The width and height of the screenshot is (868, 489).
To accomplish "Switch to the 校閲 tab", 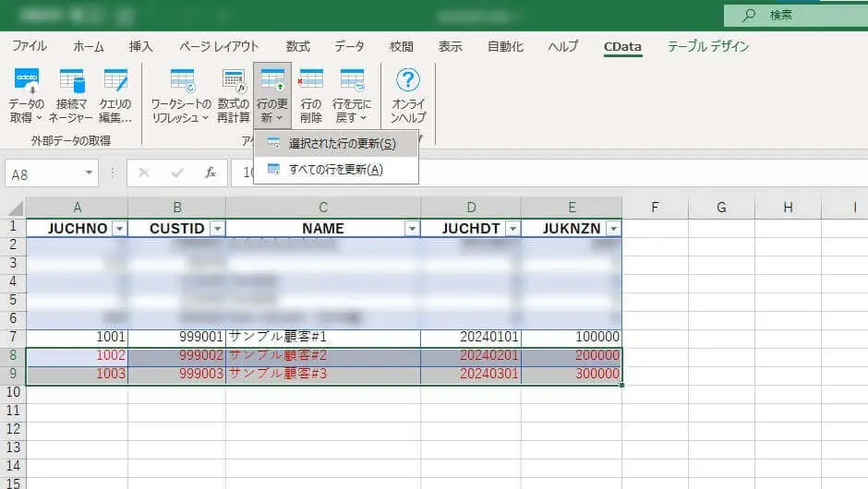I will tap(402, 46).
